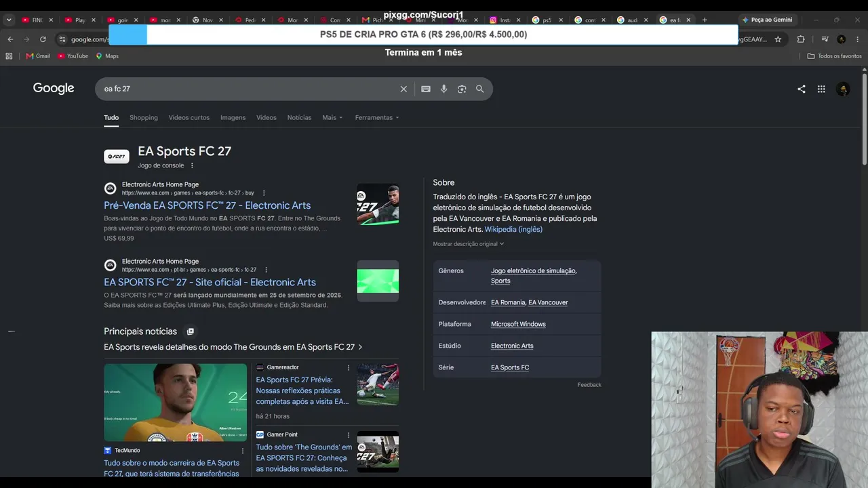Screen dimensions: 868x488
Task: View site information icon in the address bar
Action: click(x=62, y=39)
